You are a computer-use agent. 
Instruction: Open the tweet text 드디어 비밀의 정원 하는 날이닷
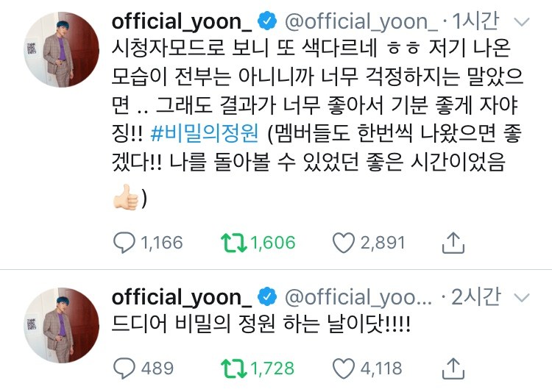click(261, 324)
